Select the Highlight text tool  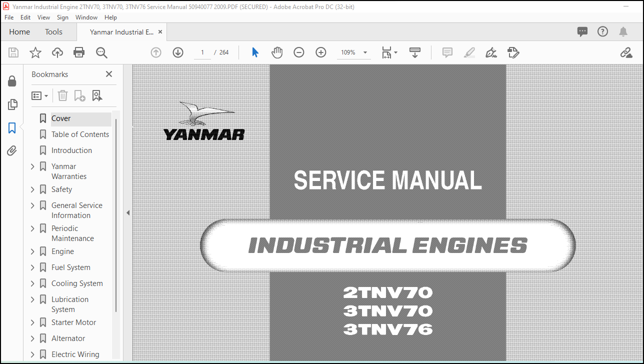(x=469, y=52)
